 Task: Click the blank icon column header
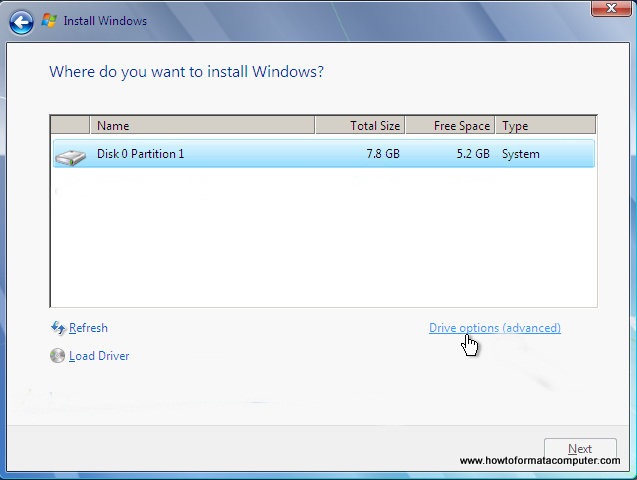[70, 126]
